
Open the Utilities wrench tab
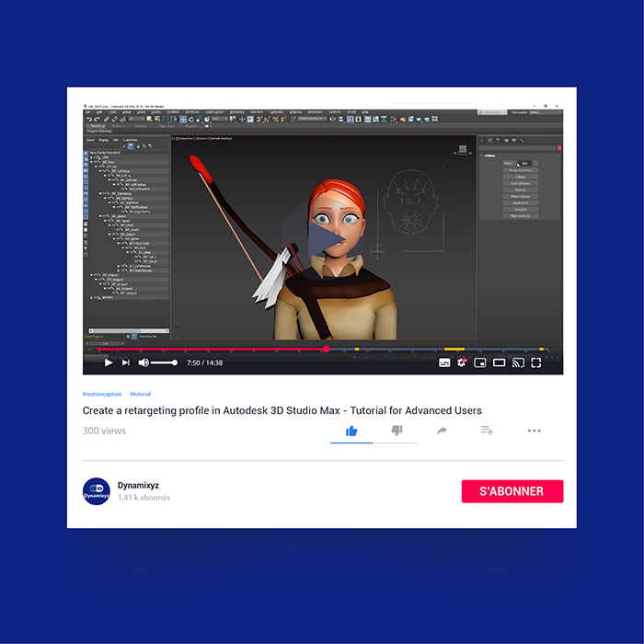click(522, 140)
